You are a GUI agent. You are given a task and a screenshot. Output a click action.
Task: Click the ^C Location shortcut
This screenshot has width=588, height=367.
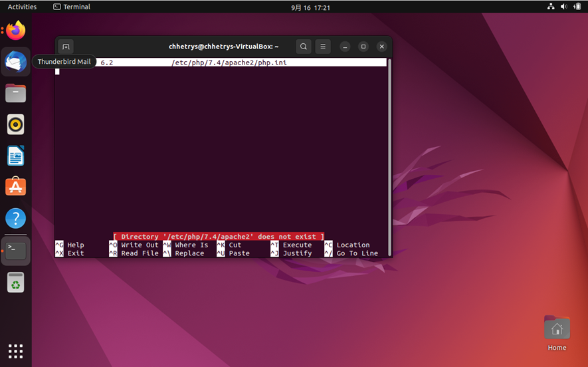point(347,245)
